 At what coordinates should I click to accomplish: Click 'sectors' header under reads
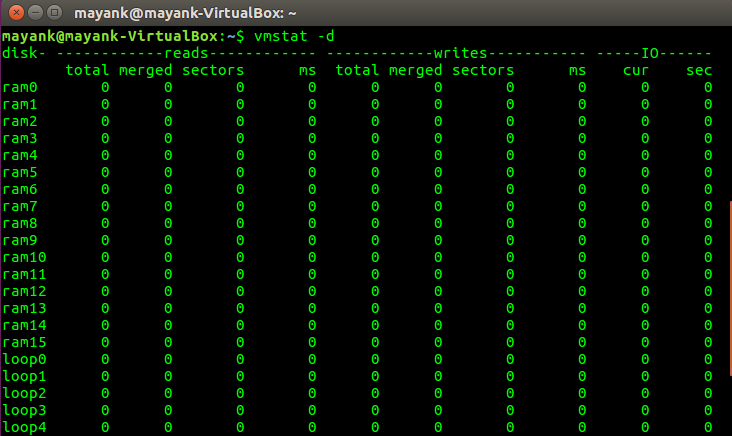213,70
